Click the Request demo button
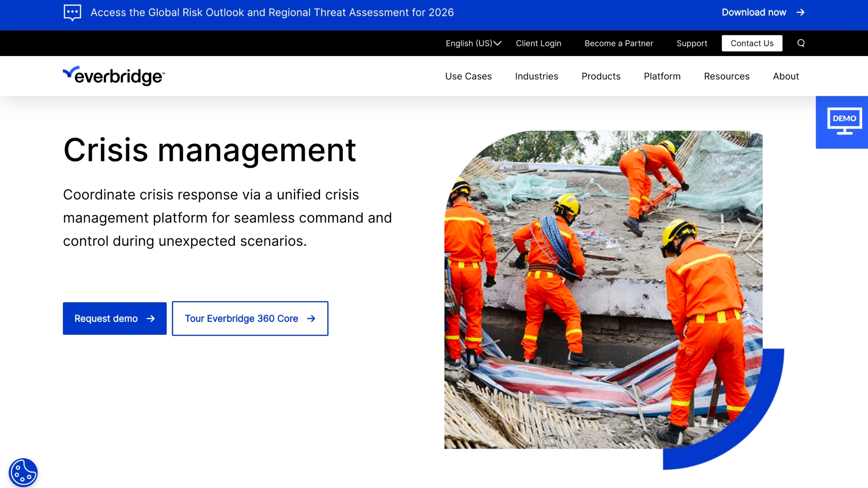The image size is (868, 488). 114,318
